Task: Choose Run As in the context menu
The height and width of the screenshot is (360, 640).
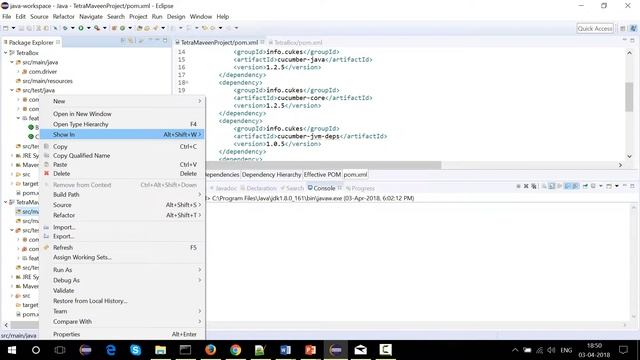Action: pos(122,270)
